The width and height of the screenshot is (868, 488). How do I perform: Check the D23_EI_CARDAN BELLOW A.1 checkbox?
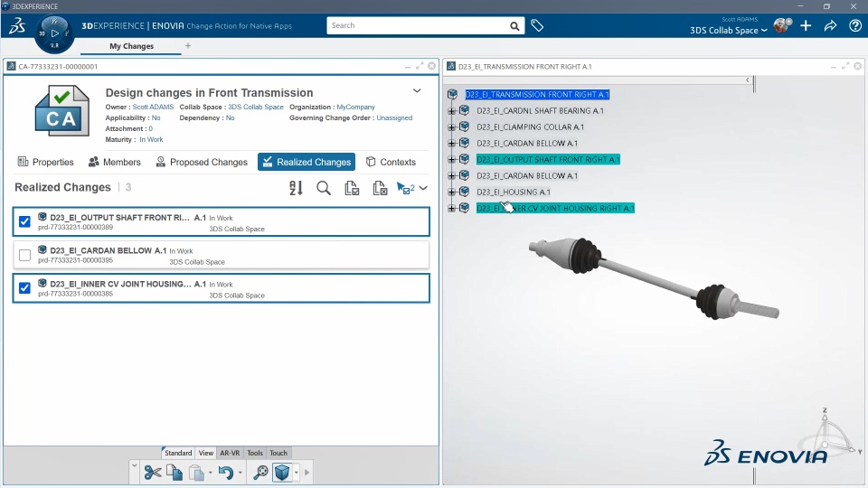click(24, 255)
